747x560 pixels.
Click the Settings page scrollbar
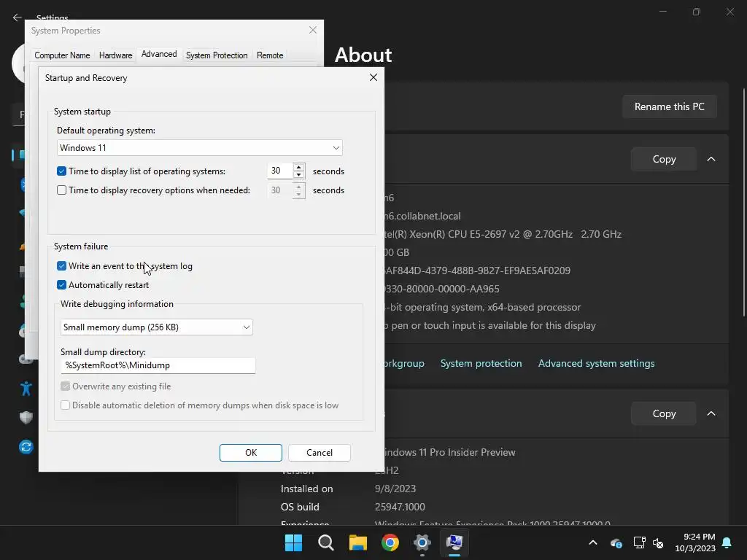(743, 202)
